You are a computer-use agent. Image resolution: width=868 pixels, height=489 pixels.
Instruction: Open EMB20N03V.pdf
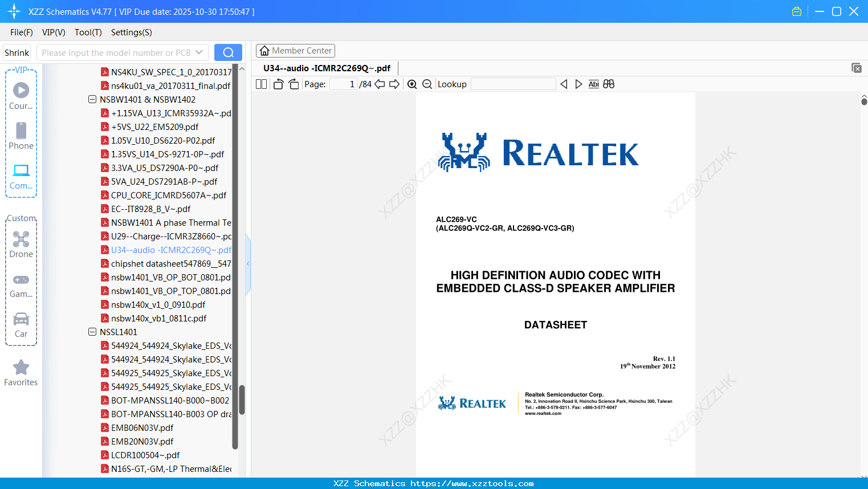point(137,441)
